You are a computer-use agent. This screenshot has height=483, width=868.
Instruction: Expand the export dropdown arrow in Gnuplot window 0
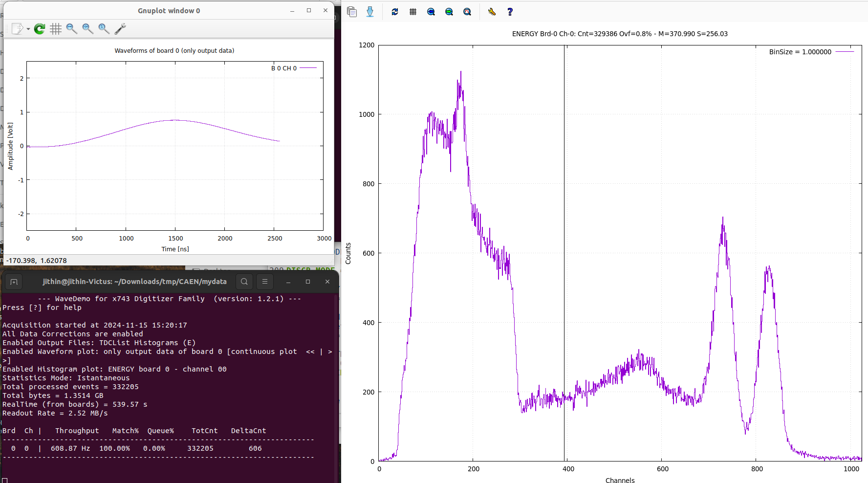click(x=28, y=29)
